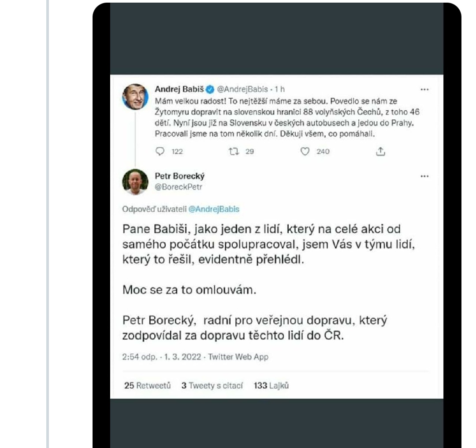The width and height of the screenshot is (476, 448).
Task: Open Andrej Babiš's profile picture
Action: [135, 96]
